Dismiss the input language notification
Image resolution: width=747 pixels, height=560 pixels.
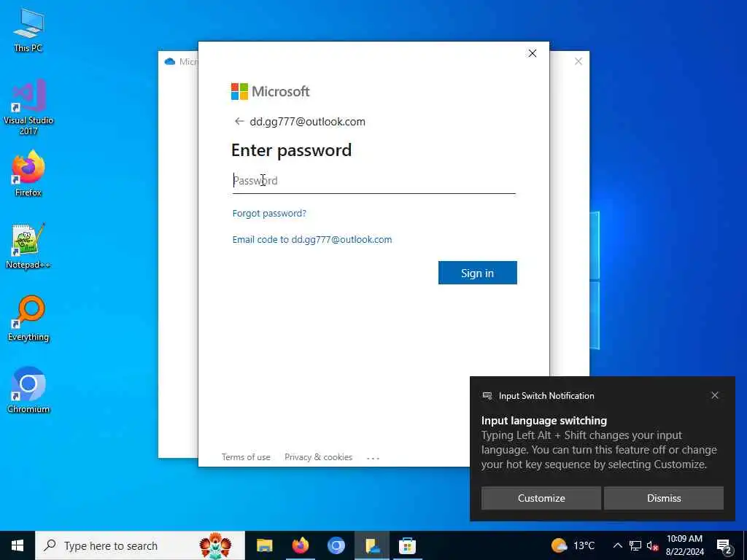click(664, 498)
